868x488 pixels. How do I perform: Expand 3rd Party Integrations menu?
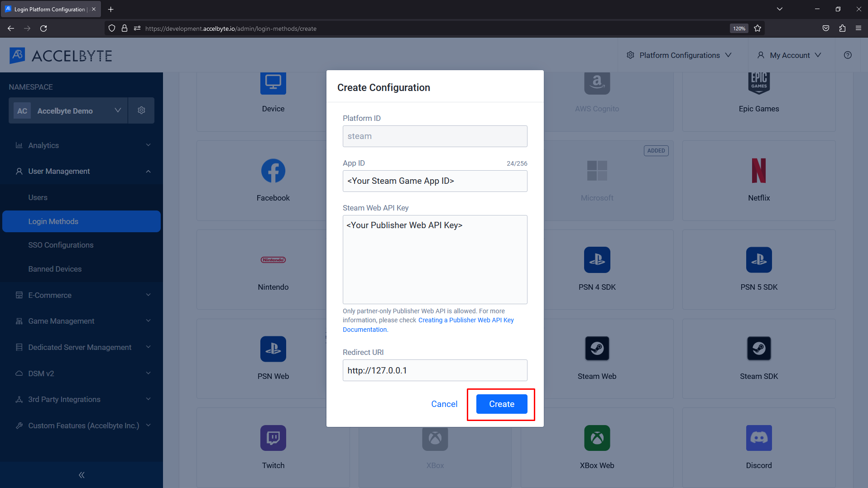(x=82, y=399)
